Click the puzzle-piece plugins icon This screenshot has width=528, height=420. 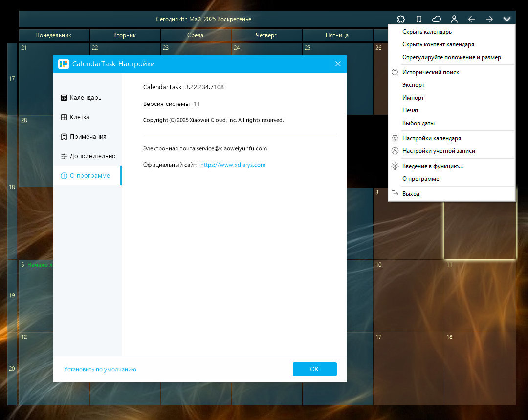tap(401, 19)
